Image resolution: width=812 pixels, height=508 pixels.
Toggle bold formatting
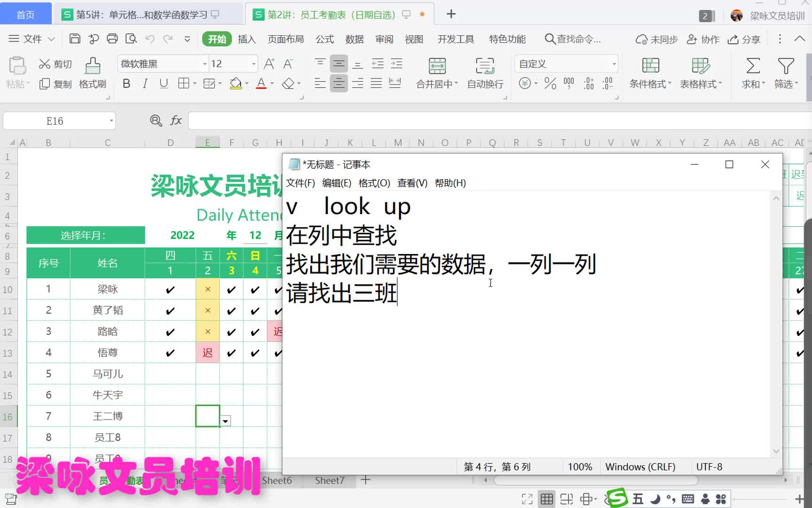tap(126, 83)
